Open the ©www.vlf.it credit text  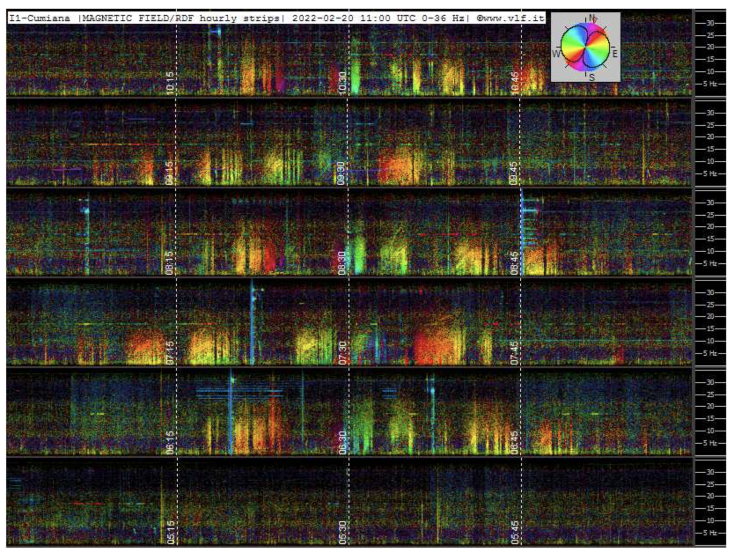point(510,18)
